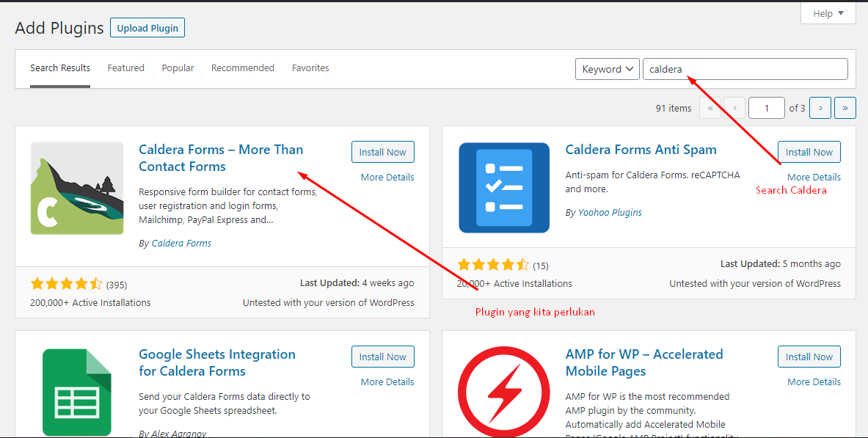Image resolution: width=868 pixels, height=438 pixels.
Task: Click the AMP for WP lightning icon
Action: point(504,392)
